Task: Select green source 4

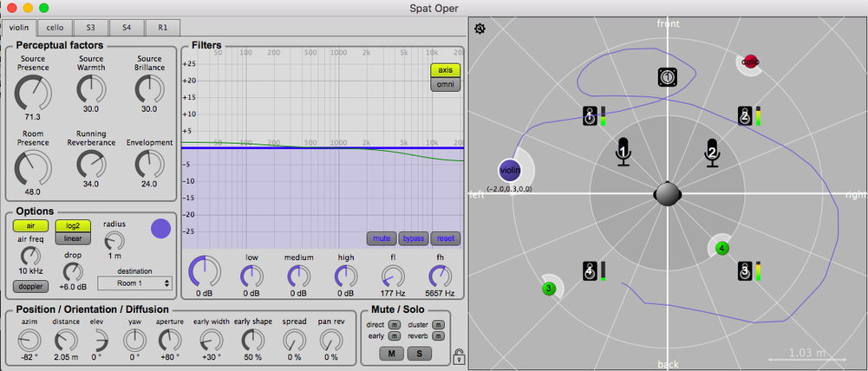Action: 721,249
